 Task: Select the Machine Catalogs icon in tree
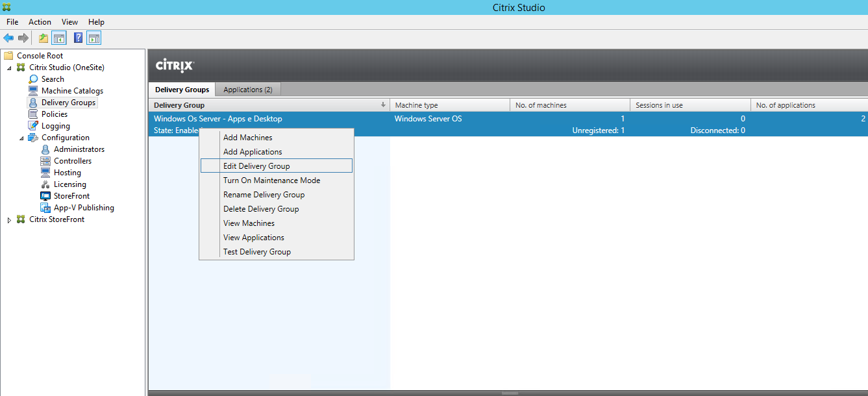coord(34,91)
